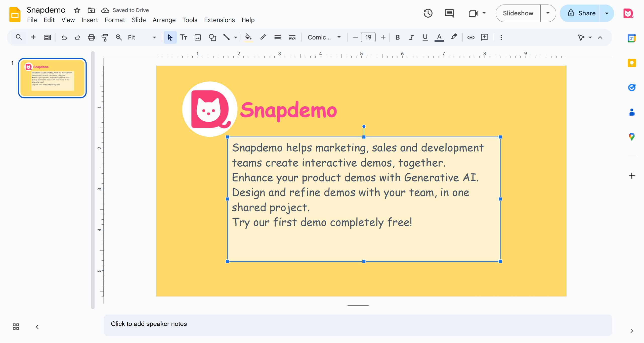Click the Paint format icon
This screenshot has width=644, height=343.
pos(105,37)
